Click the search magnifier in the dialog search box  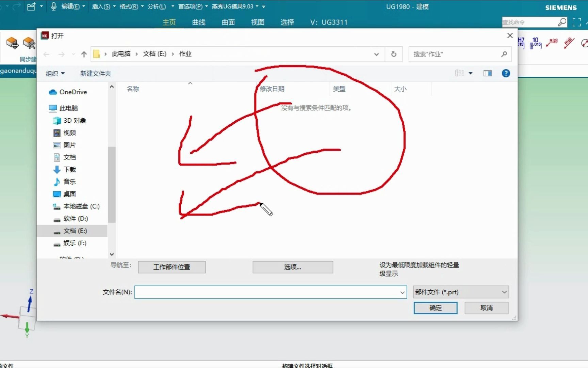click(x=504, y=54)
